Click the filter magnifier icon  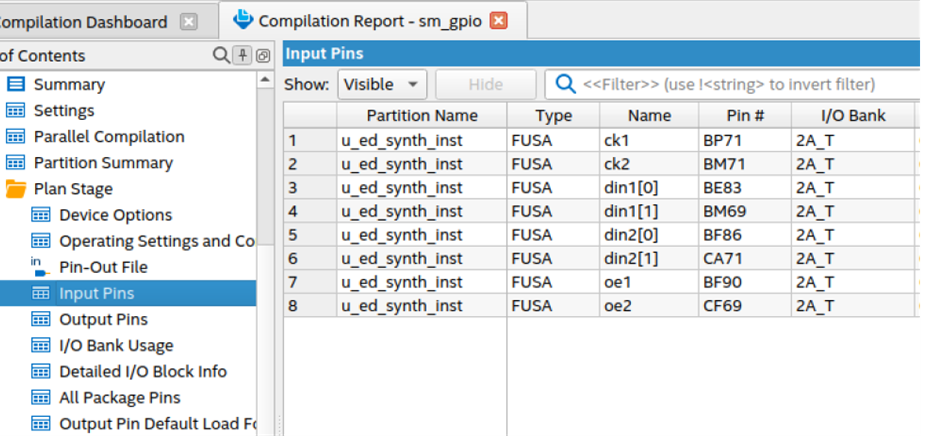coord(566,84)
